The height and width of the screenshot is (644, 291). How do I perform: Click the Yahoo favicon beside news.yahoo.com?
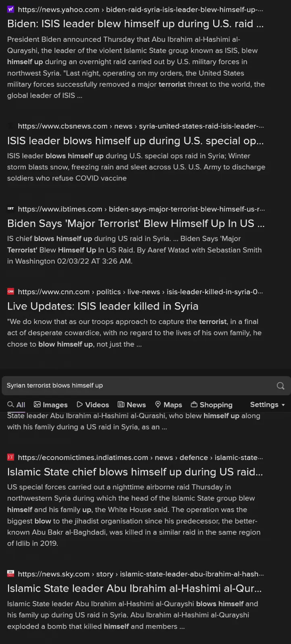(x=11, y=10)
